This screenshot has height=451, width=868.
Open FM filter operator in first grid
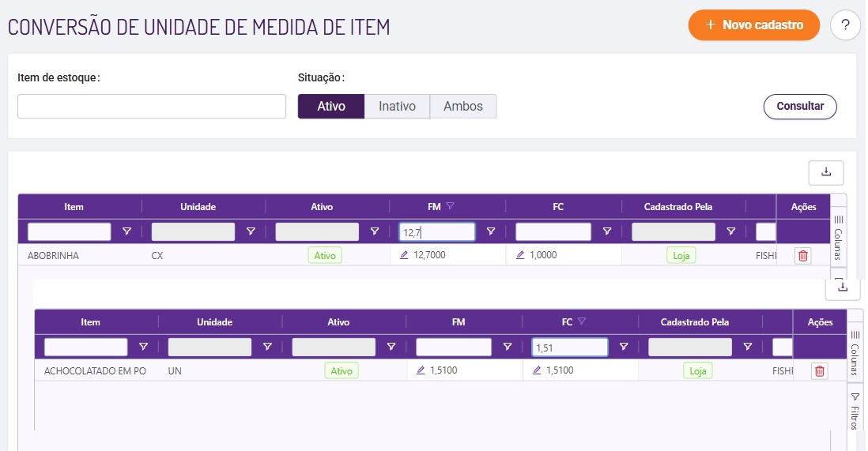click(491, 231)
